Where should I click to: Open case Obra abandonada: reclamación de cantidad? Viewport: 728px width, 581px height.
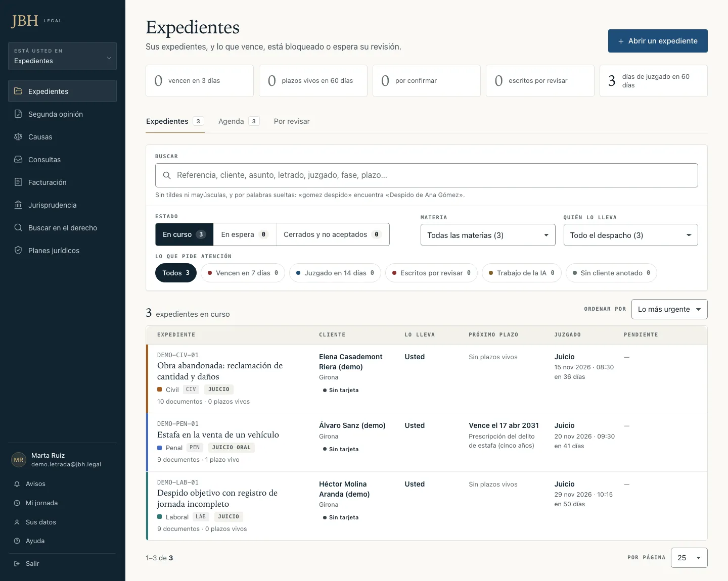click(220, 371)
